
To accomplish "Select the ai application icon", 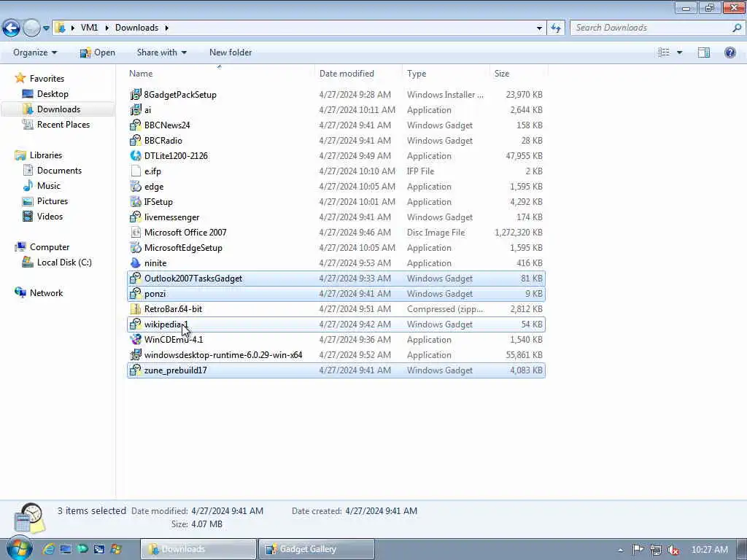I will click(136, 109).
